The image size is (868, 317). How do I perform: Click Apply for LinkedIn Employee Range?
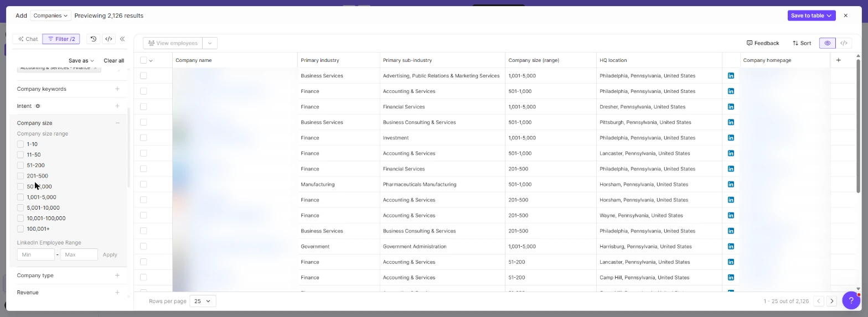(110, 254)
